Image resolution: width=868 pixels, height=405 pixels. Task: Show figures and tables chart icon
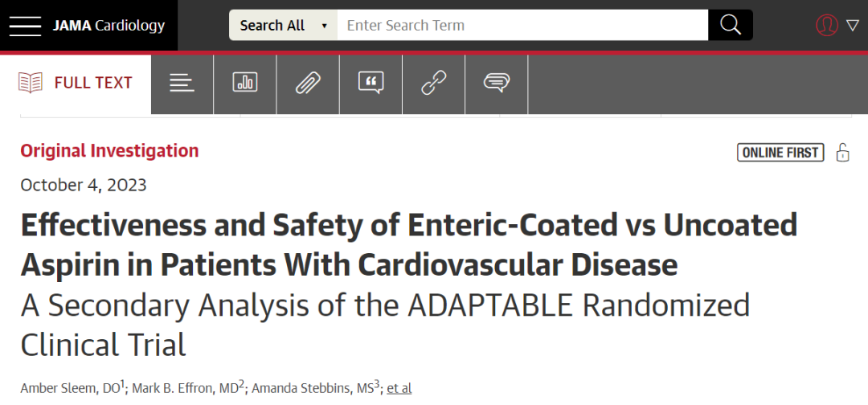pos(244,83)
